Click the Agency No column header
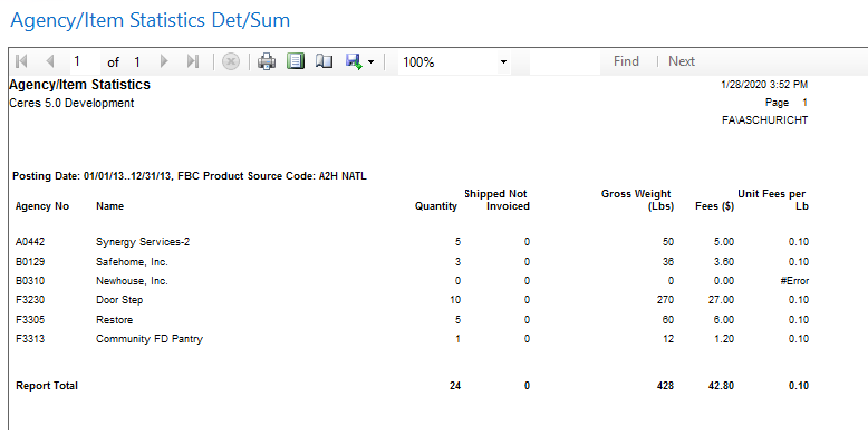868x430 pixels. (42, 206)
